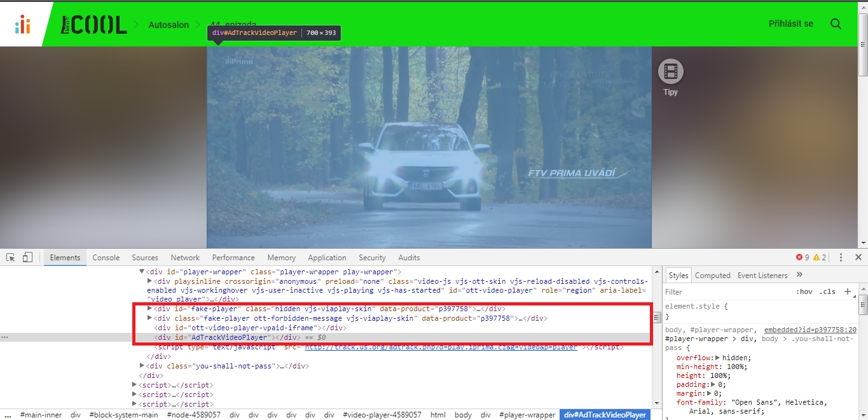This screenshot has height=420, width=868.
Task: Toggle the :hov element state panel
Action: 804,291
